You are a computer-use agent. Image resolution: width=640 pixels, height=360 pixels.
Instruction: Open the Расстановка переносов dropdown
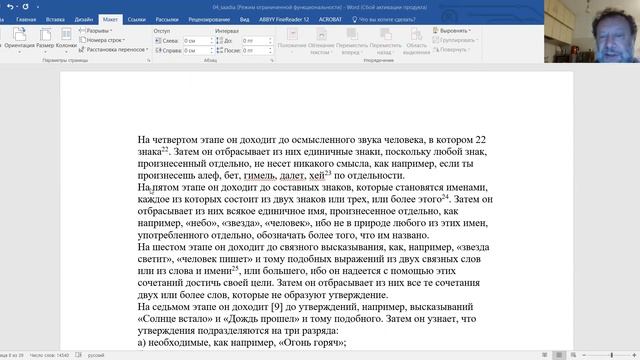pyautogui.click(x=113, y=49)
